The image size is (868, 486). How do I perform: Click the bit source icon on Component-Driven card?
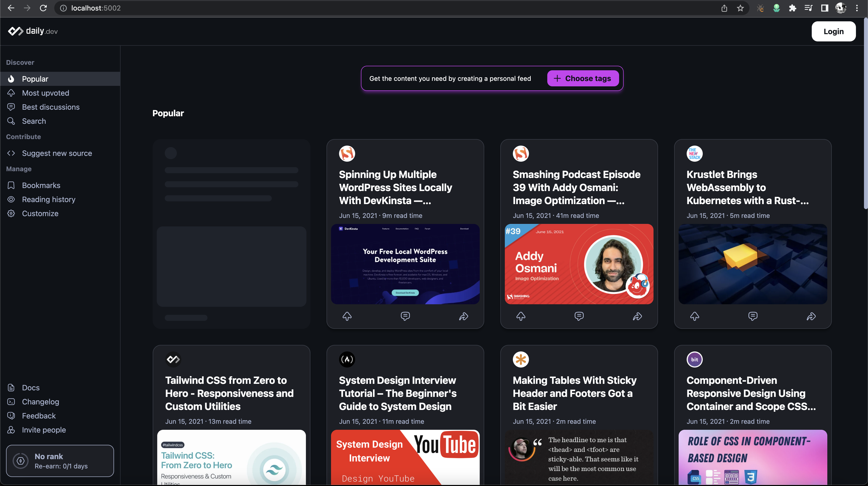[694, 359]
